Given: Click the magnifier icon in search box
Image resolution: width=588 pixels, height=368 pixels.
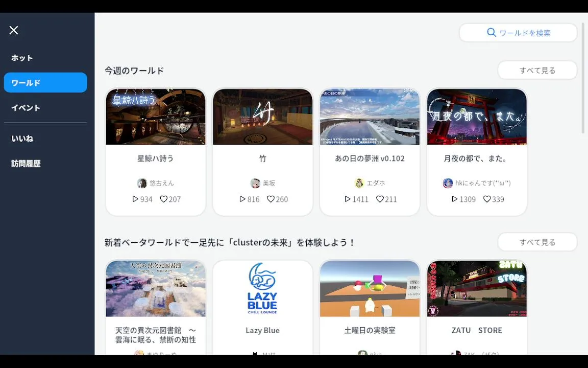Looking at the screenshot, I should (x=491, y=32).
